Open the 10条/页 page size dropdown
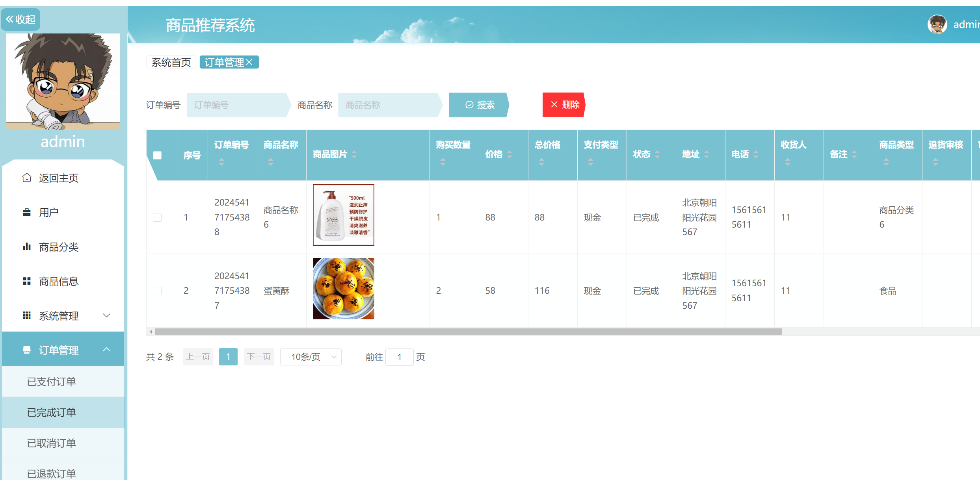This screenshot has width=980, height=480. pyautogui.click(x=311, y=357)
